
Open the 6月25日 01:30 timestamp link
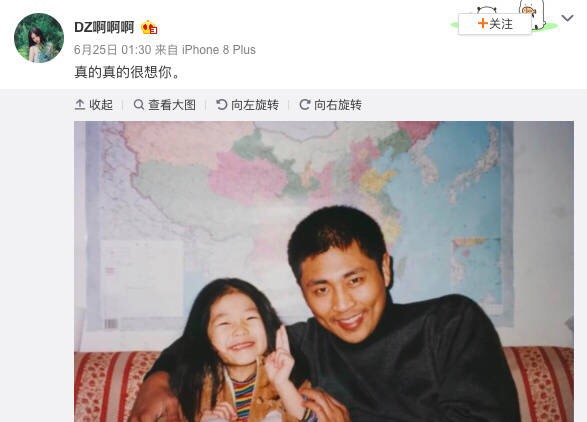click(x=113, y=50)
